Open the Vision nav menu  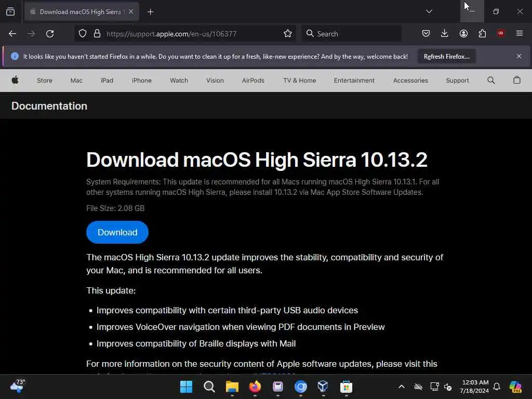click(x=215, y=81)
